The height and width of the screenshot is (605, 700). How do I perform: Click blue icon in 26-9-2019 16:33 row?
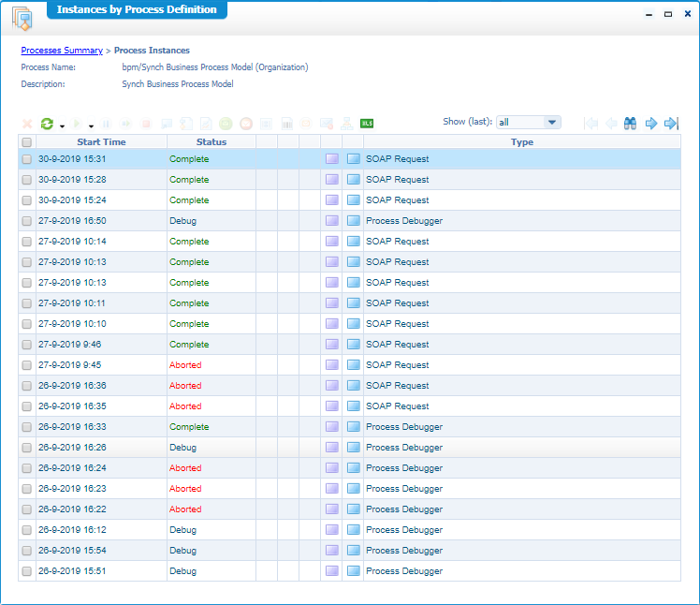point(353,426)
